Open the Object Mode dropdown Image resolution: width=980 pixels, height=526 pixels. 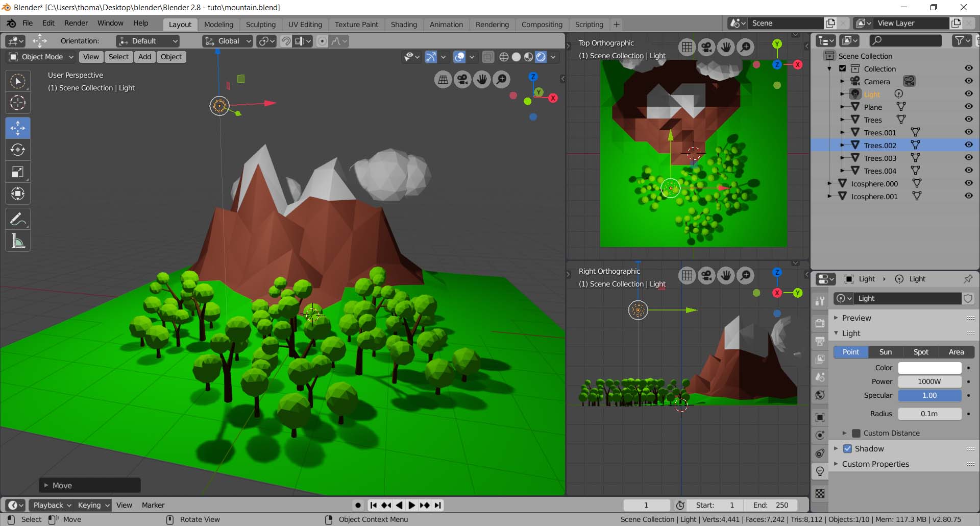[x=42, y=57]
